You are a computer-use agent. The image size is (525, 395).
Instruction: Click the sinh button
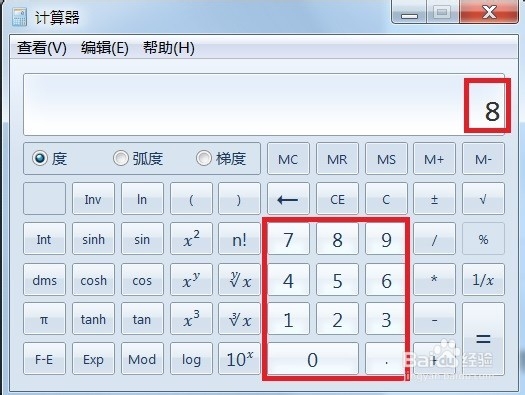pos(93,239)
